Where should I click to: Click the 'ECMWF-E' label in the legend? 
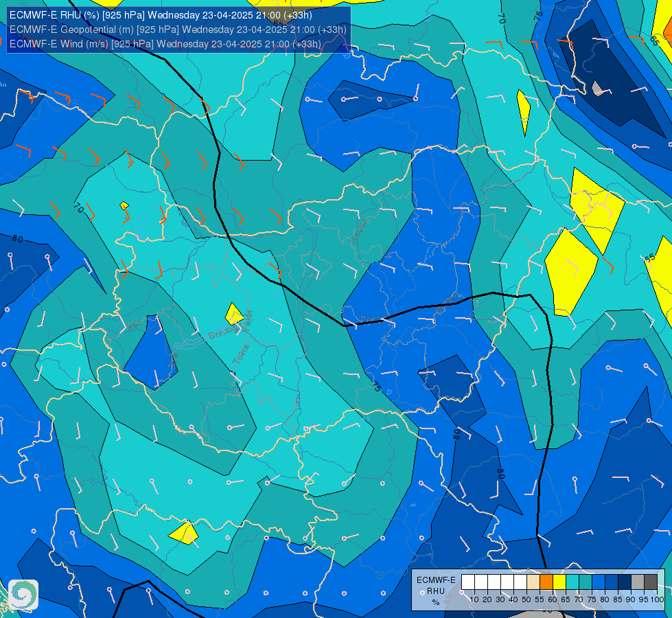point(437,580)
